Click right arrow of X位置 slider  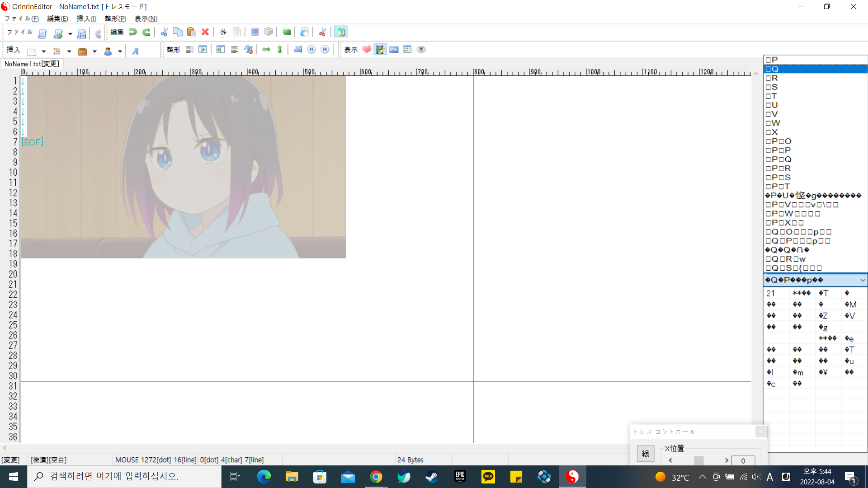click(726, 460)
